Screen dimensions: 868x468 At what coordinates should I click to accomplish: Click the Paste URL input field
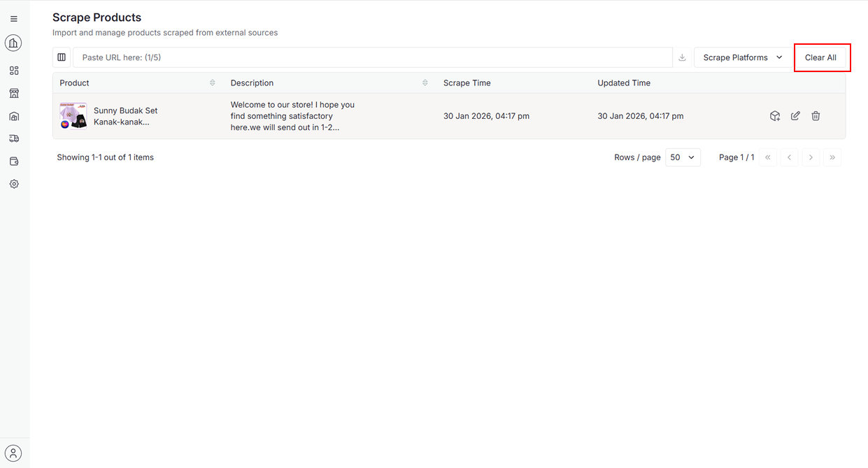(372, 57)
